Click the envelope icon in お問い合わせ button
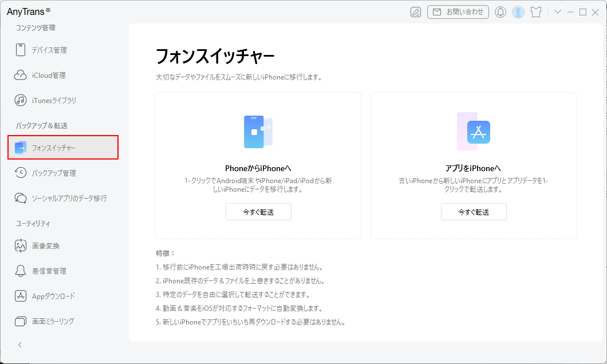 [437, 12]
